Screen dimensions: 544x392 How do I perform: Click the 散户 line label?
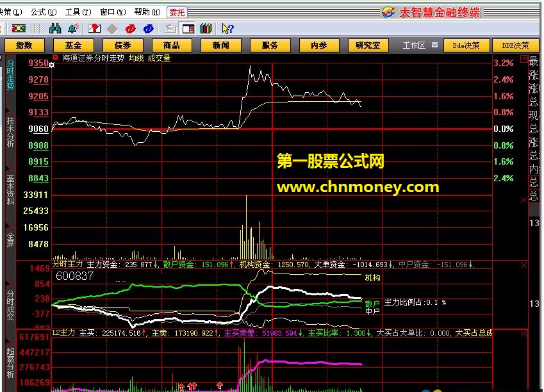372,304
